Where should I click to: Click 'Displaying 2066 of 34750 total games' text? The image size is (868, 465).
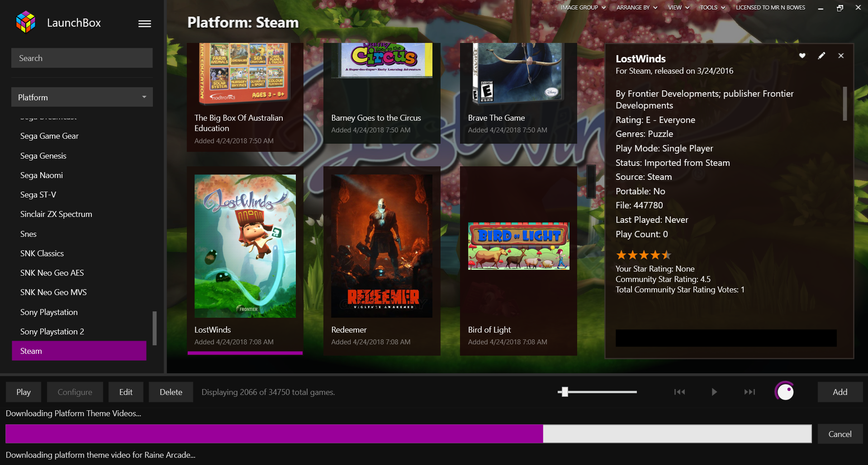(x=268, y=392)
